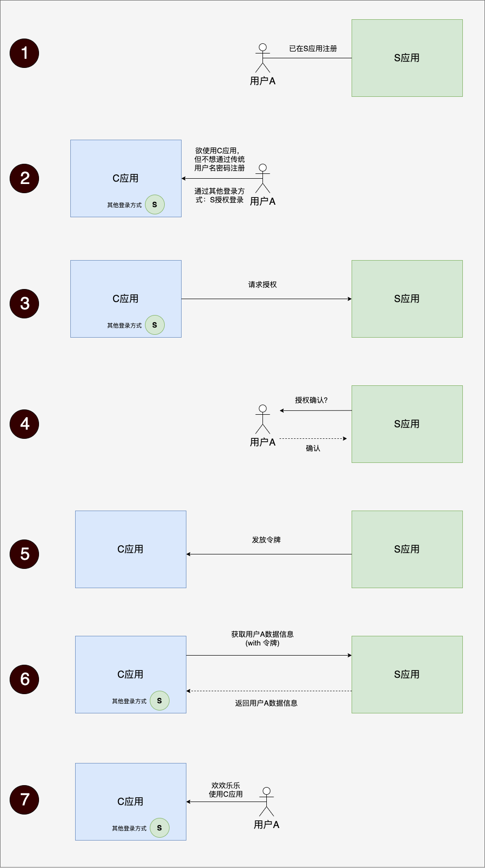Click user A stick figure in step 7

(266, 802)
